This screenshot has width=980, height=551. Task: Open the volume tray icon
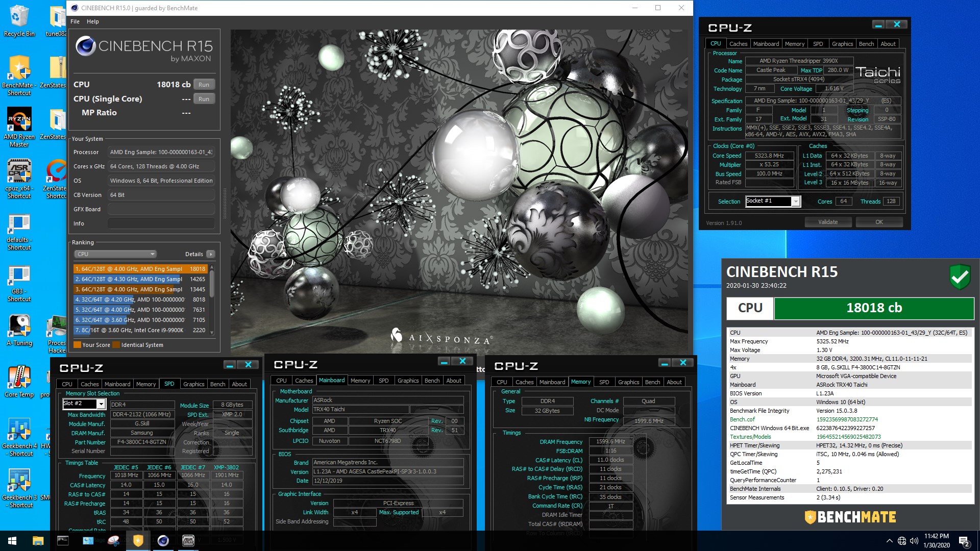[914, 541]
